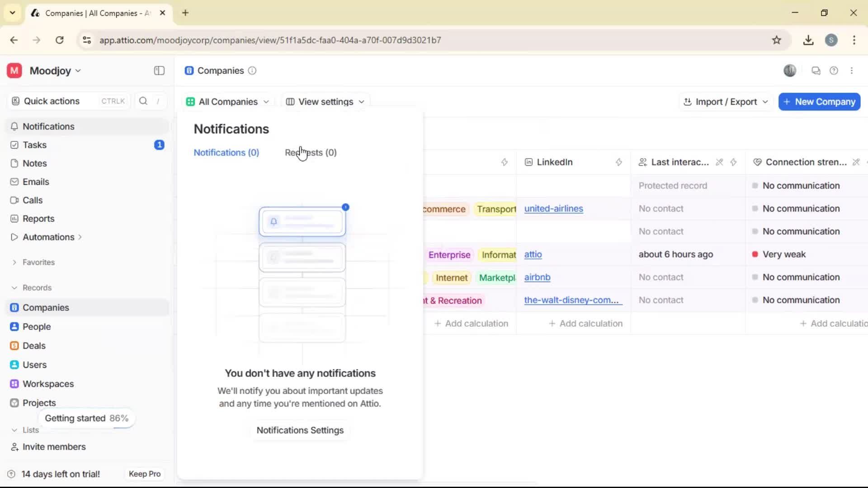Open Notifications Settings
The image size is (868, 488).
(x=300, y=430)
